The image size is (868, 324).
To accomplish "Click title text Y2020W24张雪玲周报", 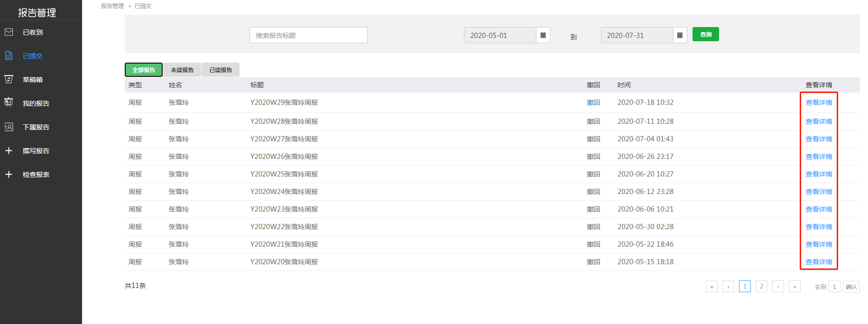I will [284, 192].
